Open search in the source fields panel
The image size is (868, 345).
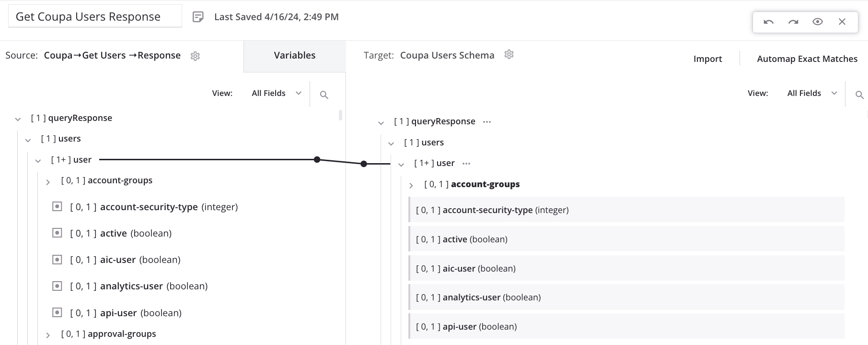click(324, 94)
